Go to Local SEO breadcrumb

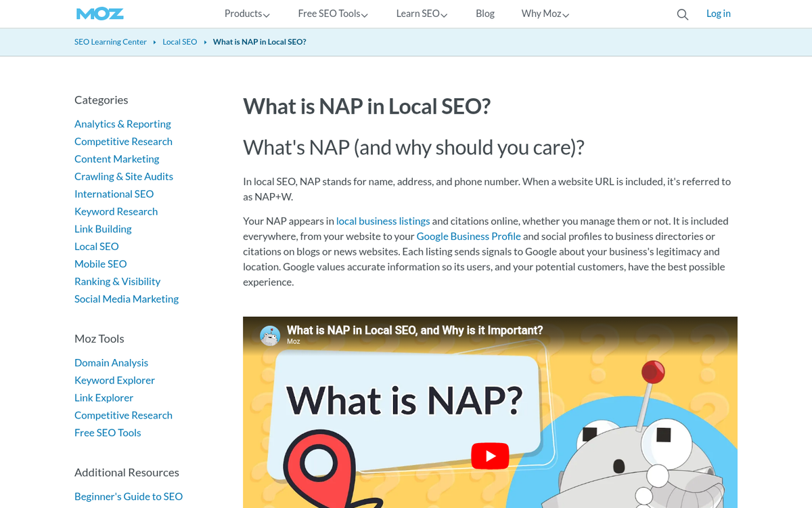pyautogui.click(x=180, y=42)
